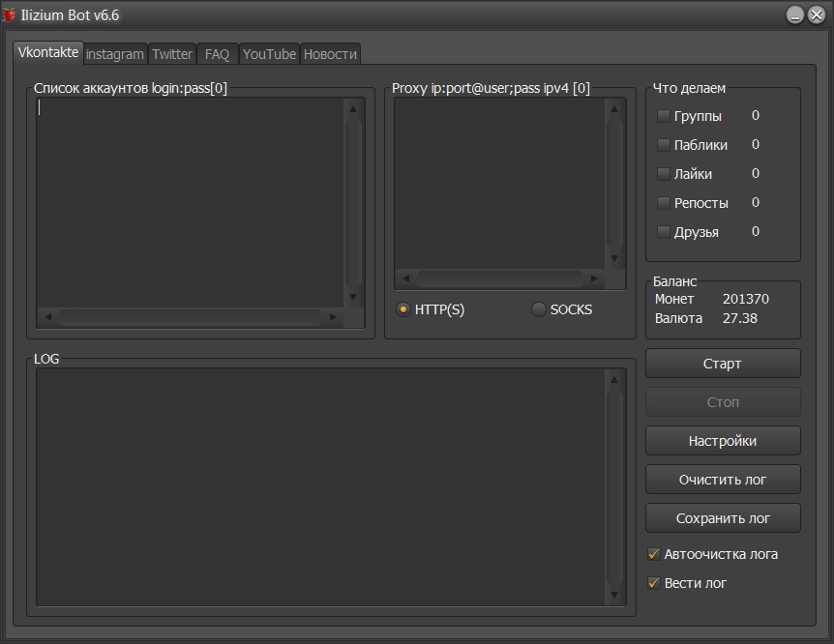This screenshot has width=834, height=644.
Task: Focus the account list login:pass text area
Action: point(190,203)
